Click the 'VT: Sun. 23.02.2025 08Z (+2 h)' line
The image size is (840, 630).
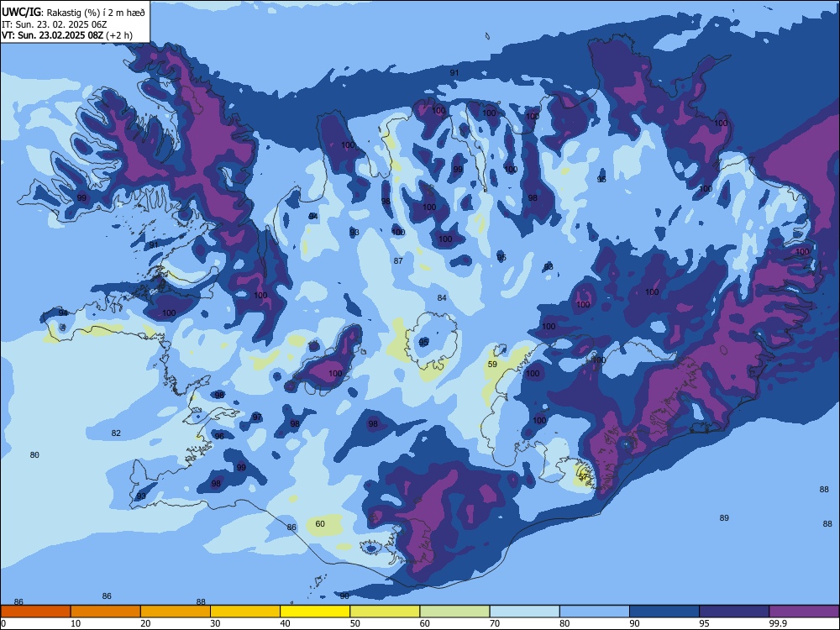pyautogui.click(x=67, y=36)
